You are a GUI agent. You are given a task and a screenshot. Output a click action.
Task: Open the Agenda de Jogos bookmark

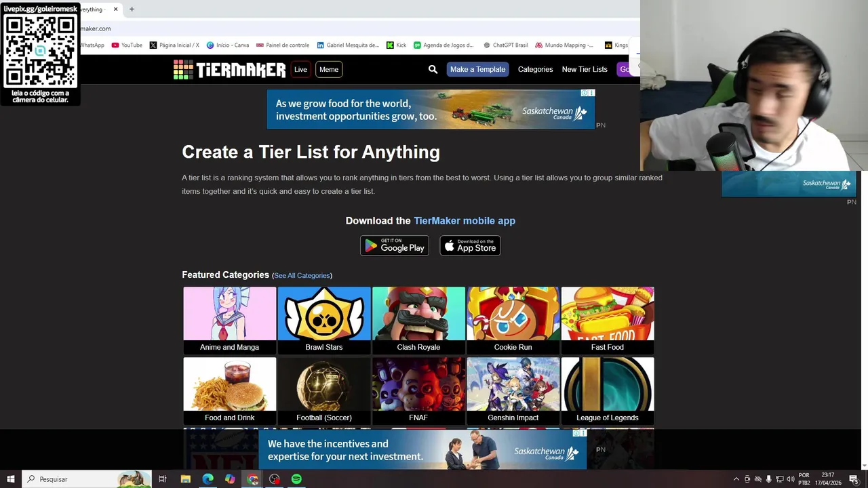coord(444,45)
